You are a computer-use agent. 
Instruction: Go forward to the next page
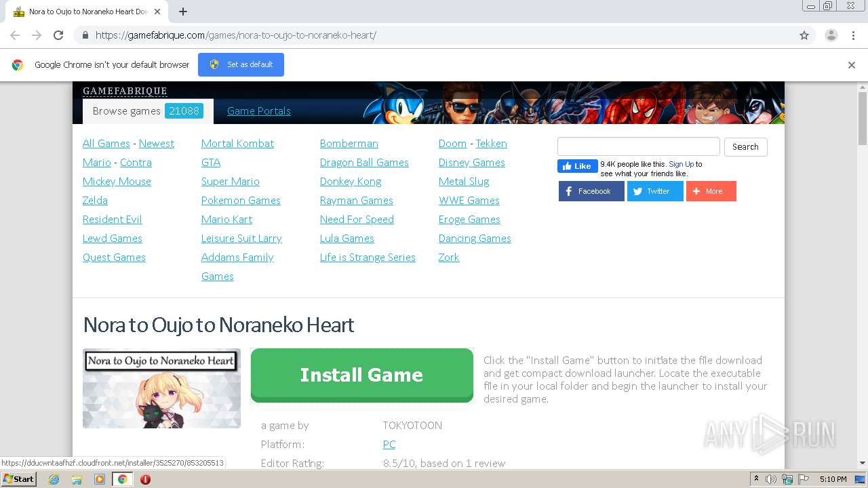click(x=37, y=35)
